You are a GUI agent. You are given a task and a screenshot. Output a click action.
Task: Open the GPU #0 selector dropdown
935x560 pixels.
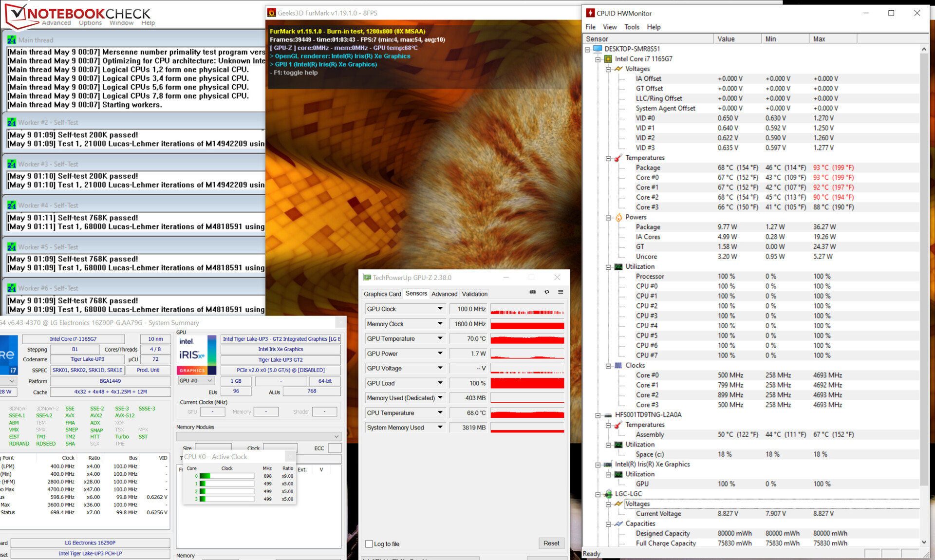(197, 381)
